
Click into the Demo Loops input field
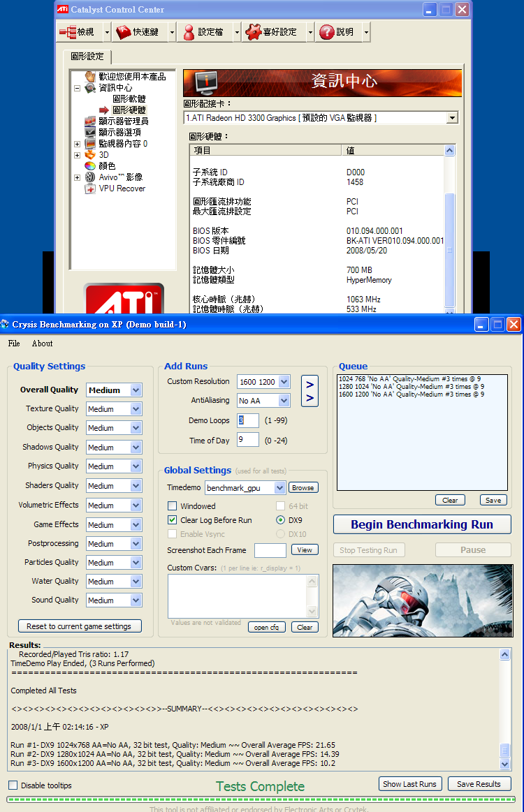click(x=248, y=420)
